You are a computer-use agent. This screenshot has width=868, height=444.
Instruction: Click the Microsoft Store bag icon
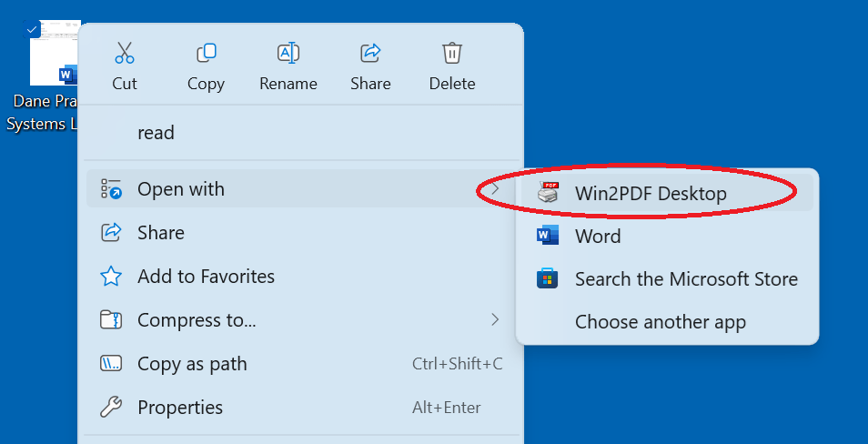point(548,279)
